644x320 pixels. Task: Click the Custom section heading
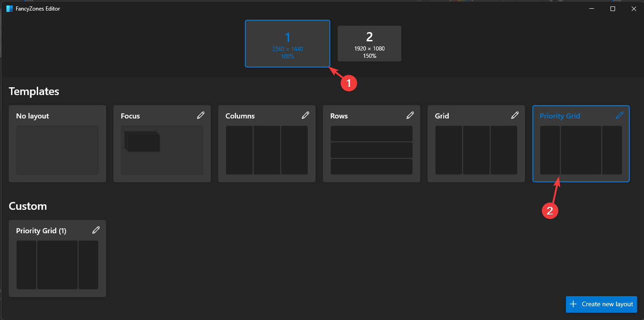click(28, 206)
